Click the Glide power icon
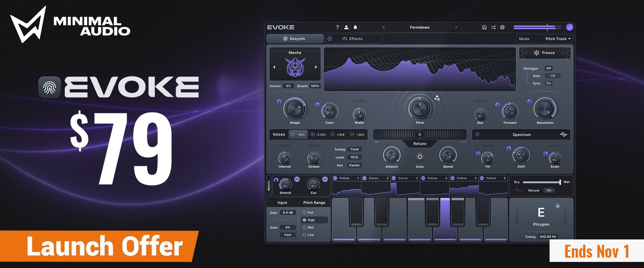Image resolution: width=644 pixels, height=268 pixels. click(420, 157)
